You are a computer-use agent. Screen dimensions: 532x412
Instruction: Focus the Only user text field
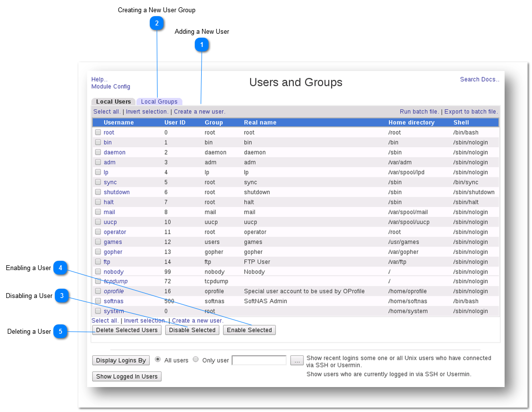tap(259, 360)
